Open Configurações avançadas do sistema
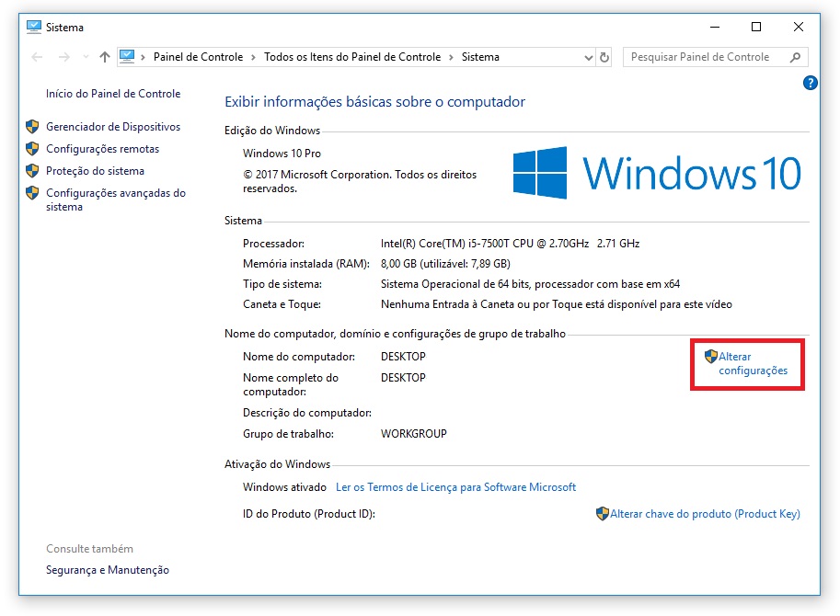Screen dimensions: 840x616 [x=116, y=200]
